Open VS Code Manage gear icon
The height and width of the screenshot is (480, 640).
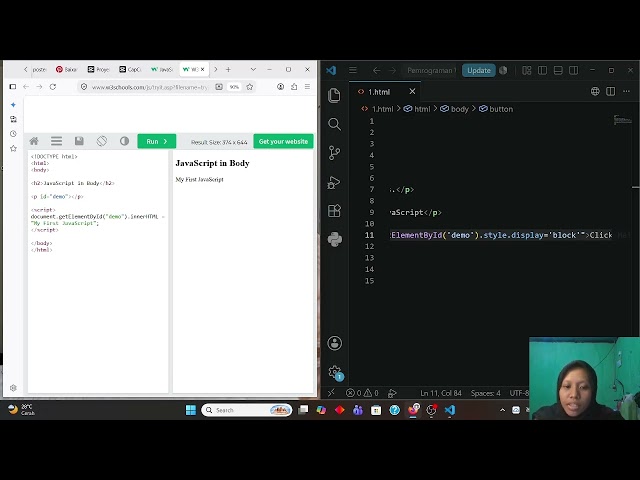point(335,372)
